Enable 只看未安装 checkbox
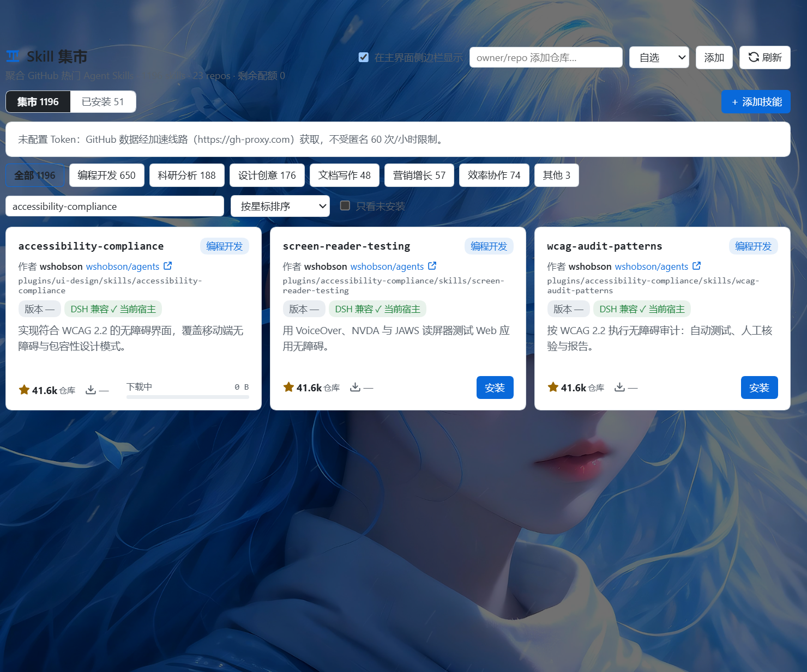 345,205
